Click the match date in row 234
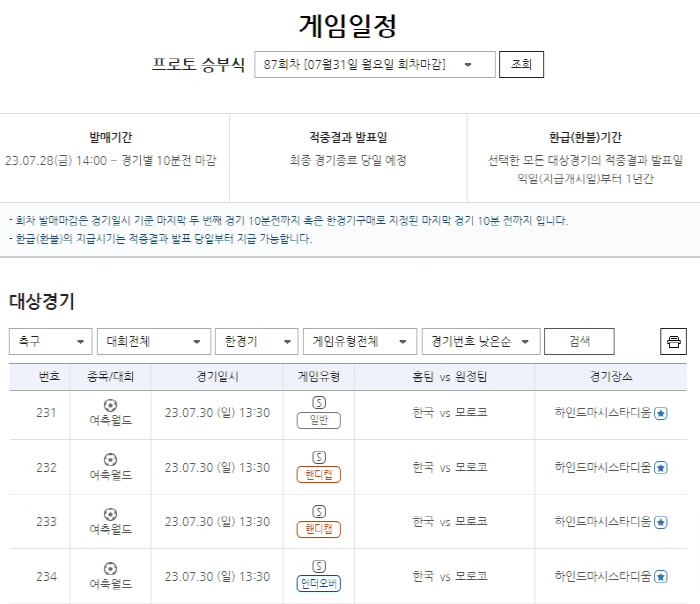This screenshot has height=604, width=700. [x=217, y=576]
